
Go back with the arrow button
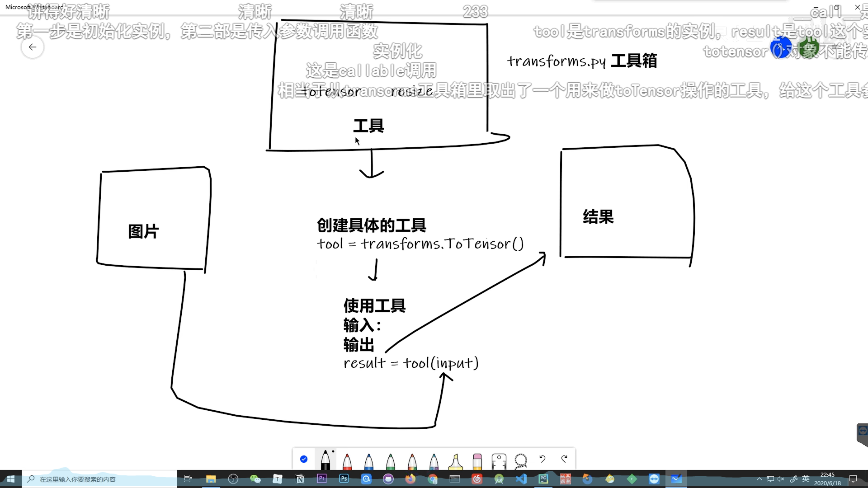[33, 47]
